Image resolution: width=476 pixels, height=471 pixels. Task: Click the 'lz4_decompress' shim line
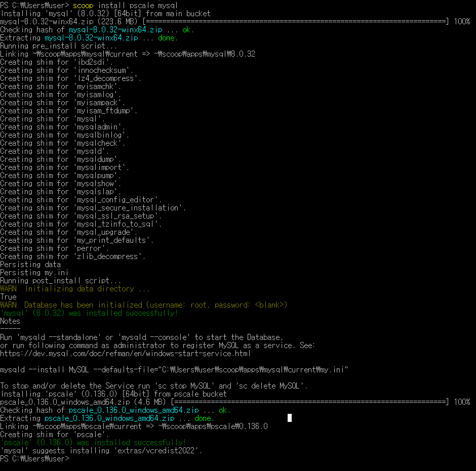(70, 78)
